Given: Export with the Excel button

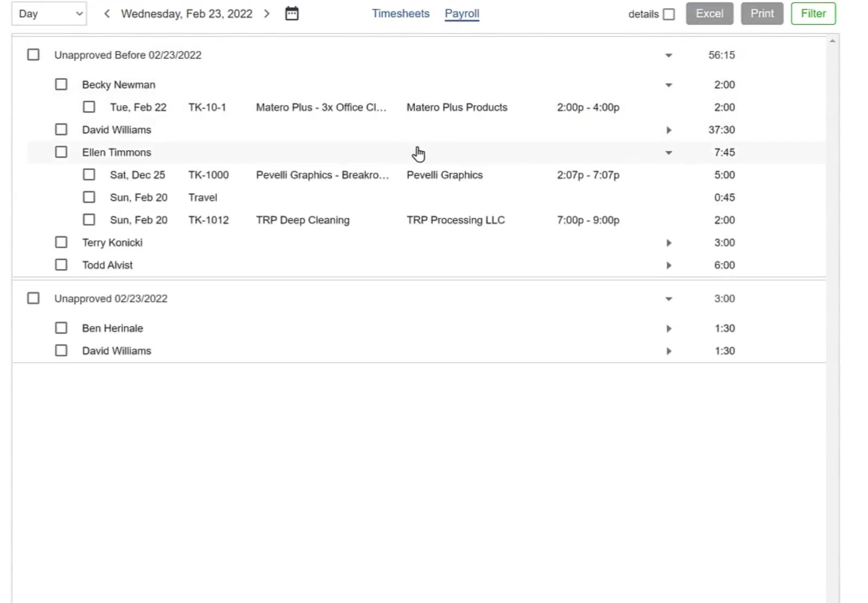Looking at the screenshot, I should tap(710, 14).
